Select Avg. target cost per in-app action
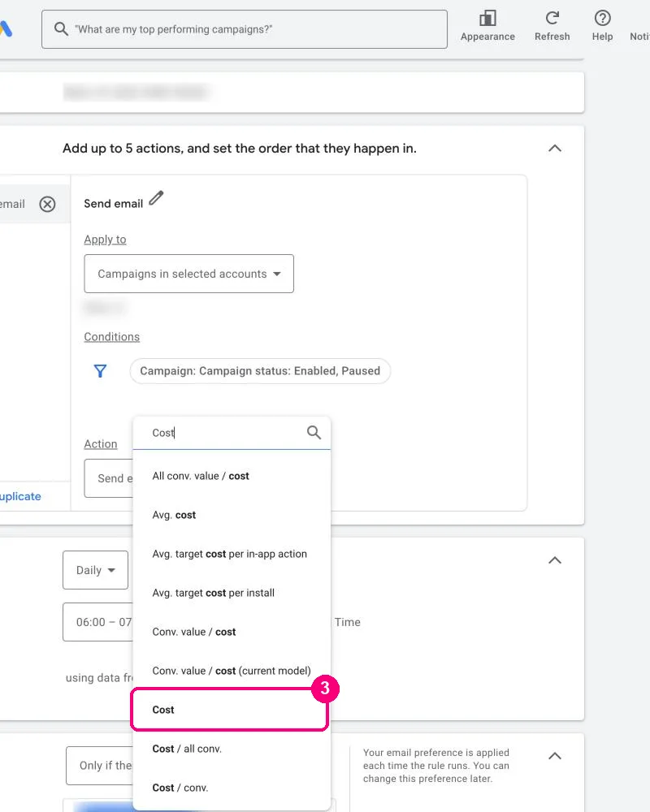Image resolution: width=650 pixels, height=812 pixels. point(232,554)
